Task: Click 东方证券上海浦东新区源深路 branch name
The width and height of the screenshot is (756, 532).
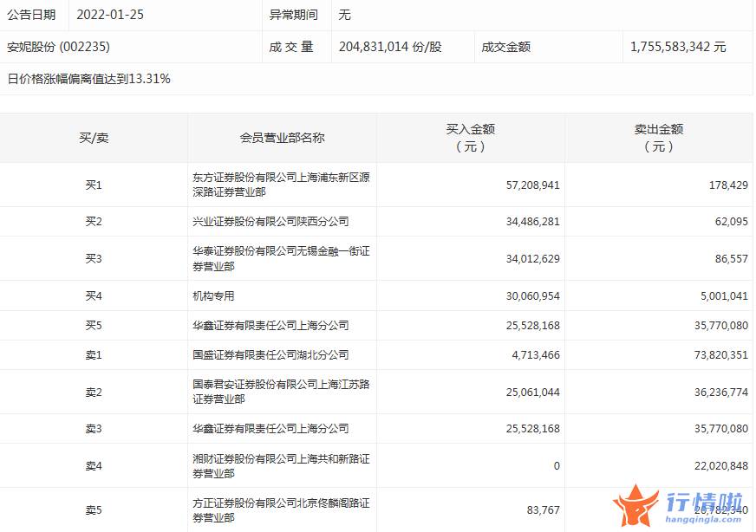Action: [x=281, y=185]
